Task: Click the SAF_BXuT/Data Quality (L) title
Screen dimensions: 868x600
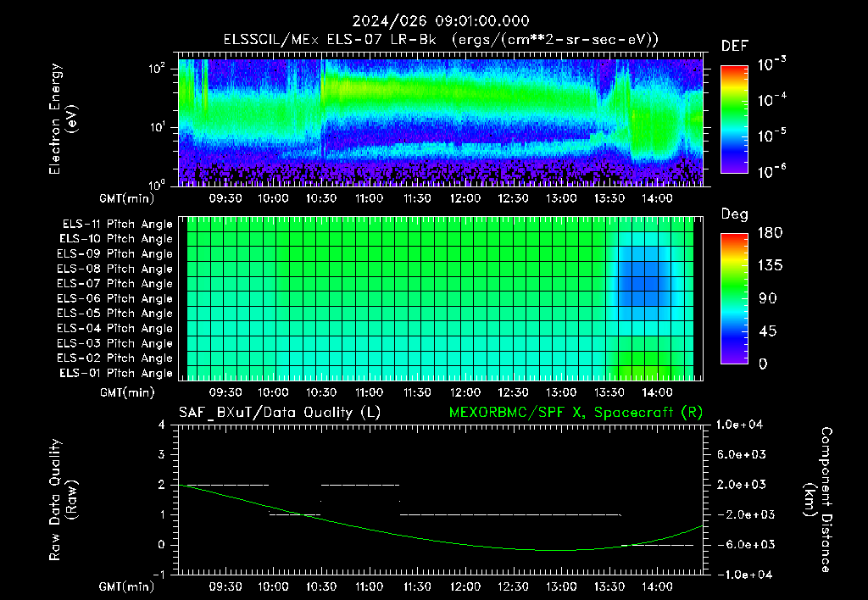Action: pyautogui.click(x=280, y=413)
